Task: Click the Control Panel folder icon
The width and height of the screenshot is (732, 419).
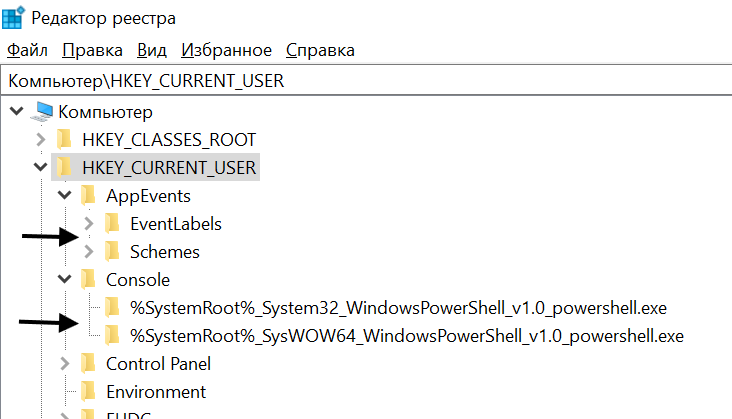Action: [x=89, y=364]
